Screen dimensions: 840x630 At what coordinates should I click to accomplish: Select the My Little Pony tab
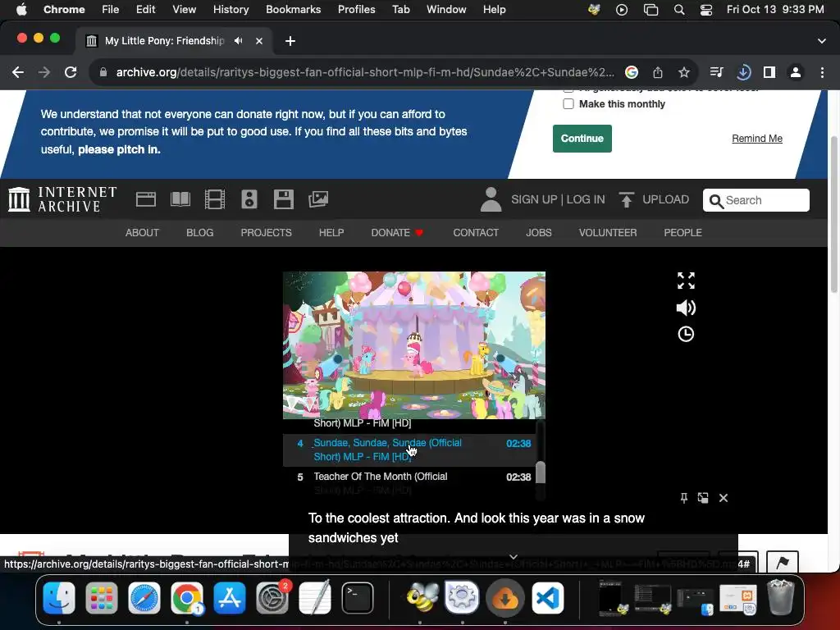[x=174, y=41]
